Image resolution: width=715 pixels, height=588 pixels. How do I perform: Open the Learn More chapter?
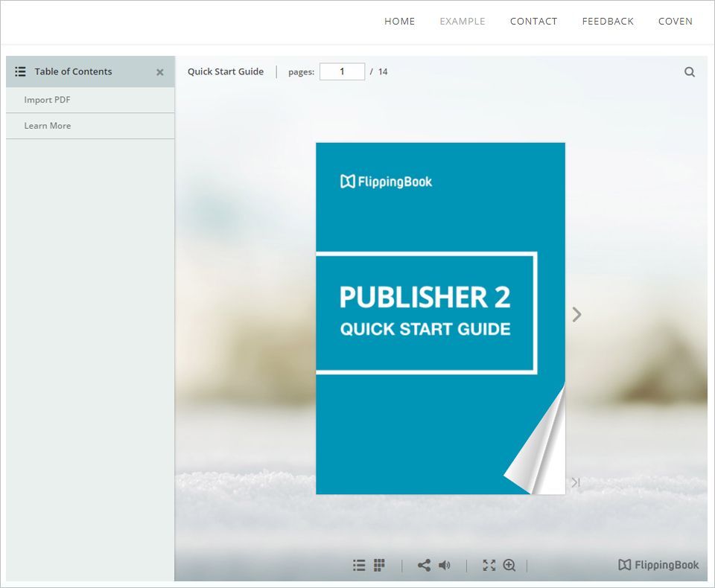click(90, 126)
